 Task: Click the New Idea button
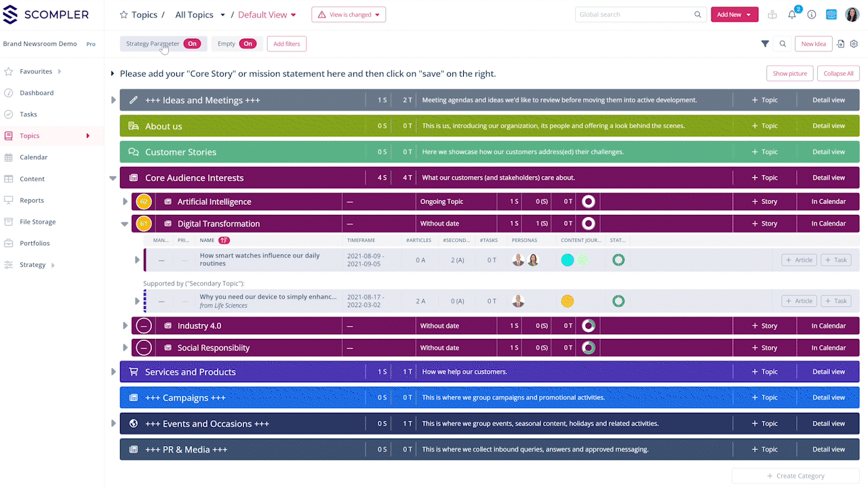pyautogui.click(x=813, y=44)
